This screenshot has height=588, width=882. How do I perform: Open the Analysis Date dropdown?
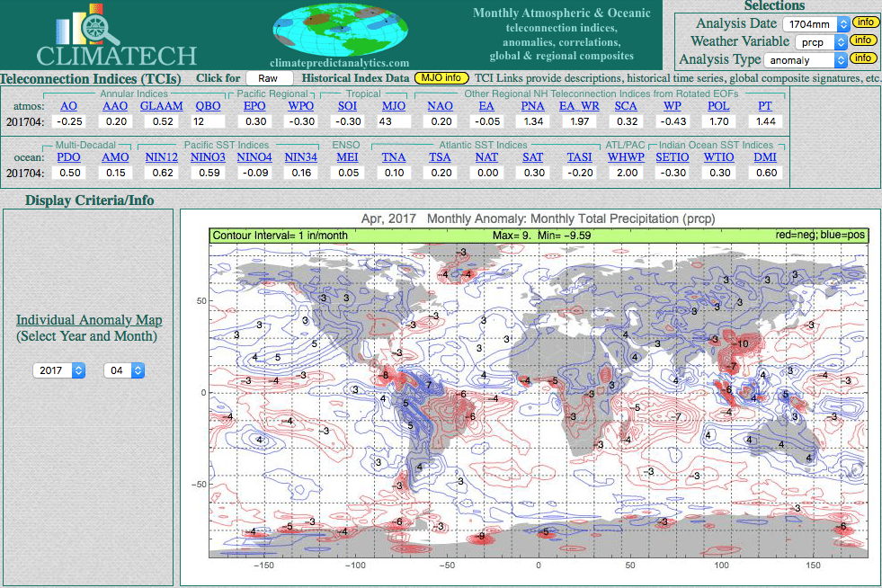pyautogui.click(x=815, y=23)
